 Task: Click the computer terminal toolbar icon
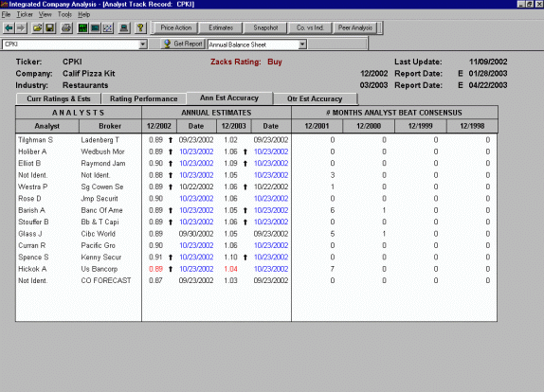click(x=124, y=28)
